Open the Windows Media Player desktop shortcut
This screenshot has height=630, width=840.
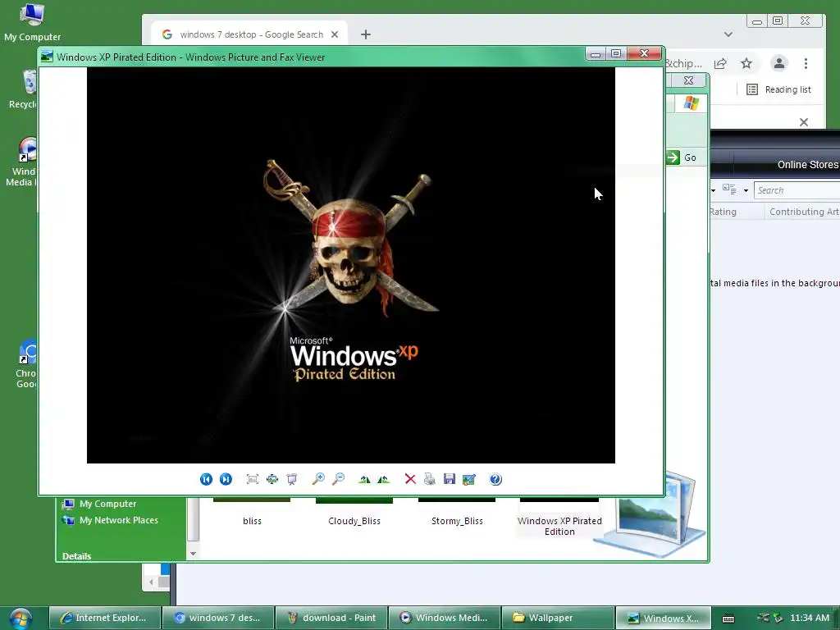pos(21,162)
